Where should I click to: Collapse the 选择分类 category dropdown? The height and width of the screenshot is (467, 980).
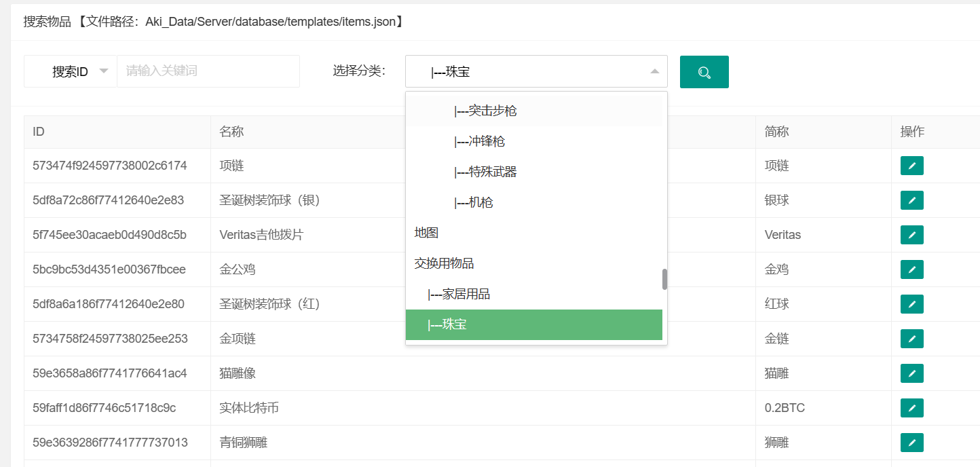(654, 71)
